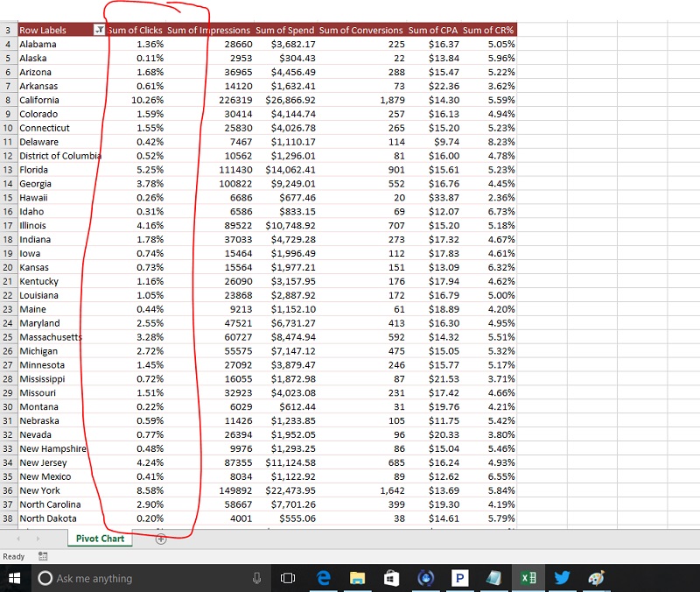Open Twitter app from taskbar
Viewport: 700px width, 592px height.
[x=562, y=578]
